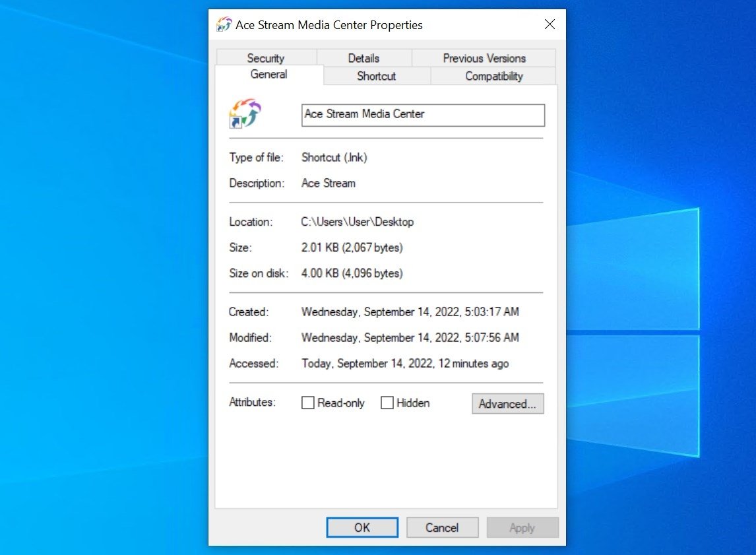Switch to the Security tab
The image size is (756, 555).
click(x=266, y=58)
